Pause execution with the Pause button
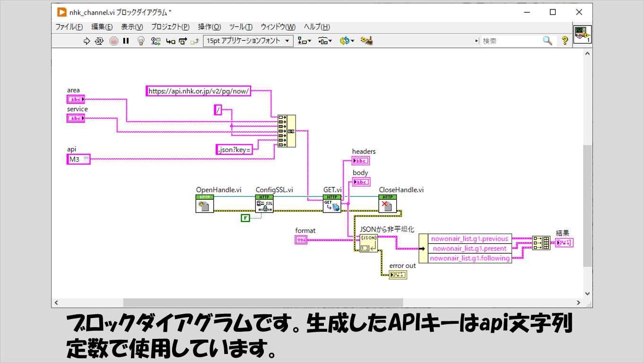Screen dimensions: 644x363 point(126,41)
